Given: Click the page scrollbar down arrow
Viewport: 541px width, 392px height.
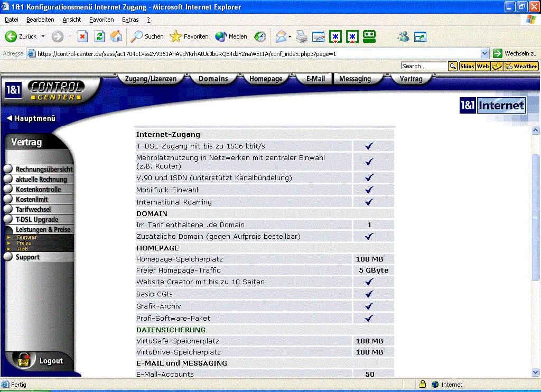Looking at the screenshot, I should pyautogui.click(x=535, y=372).
